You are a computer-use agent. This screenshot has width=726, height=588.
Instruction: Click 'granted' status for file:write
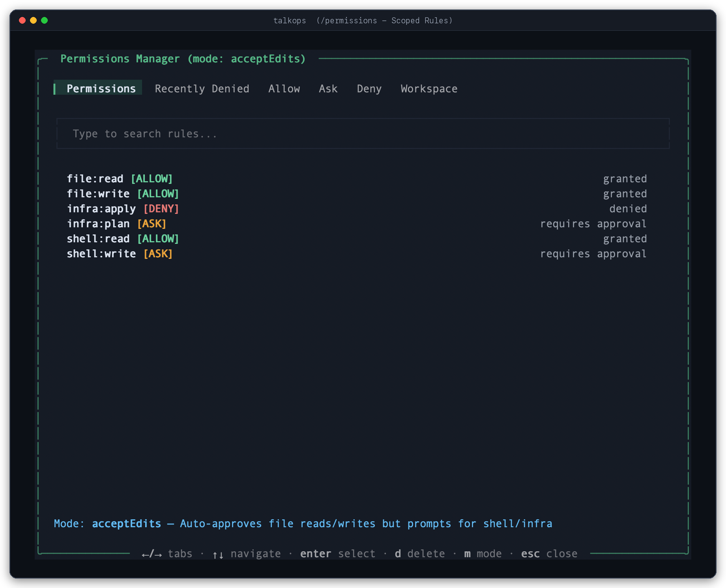[x=625, y=194]
